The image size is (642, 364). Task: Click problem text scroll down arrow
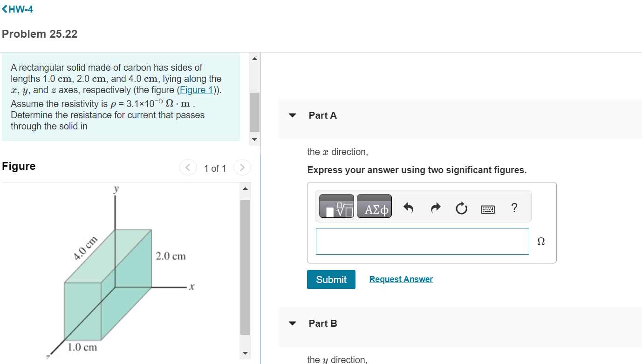254,139
